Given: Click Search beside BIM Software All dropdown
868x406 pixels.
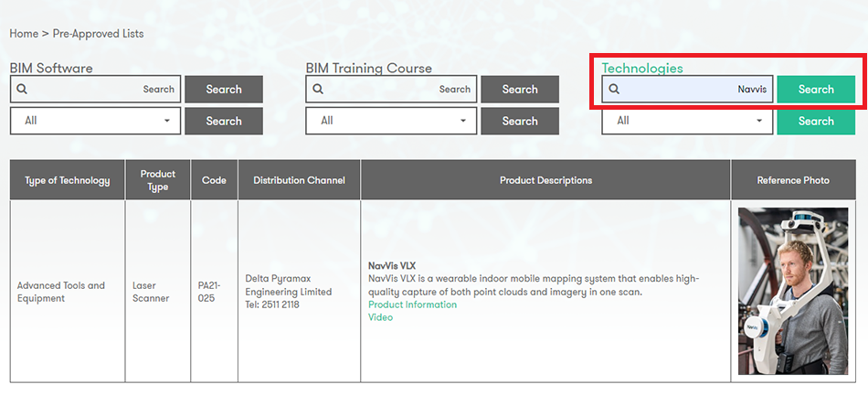Looking at the screenshot, I should tap(224, 121).
